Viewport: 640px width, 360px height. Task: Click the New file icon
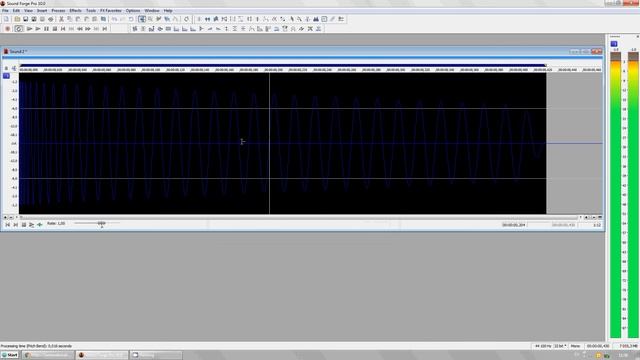coord(7,19)
